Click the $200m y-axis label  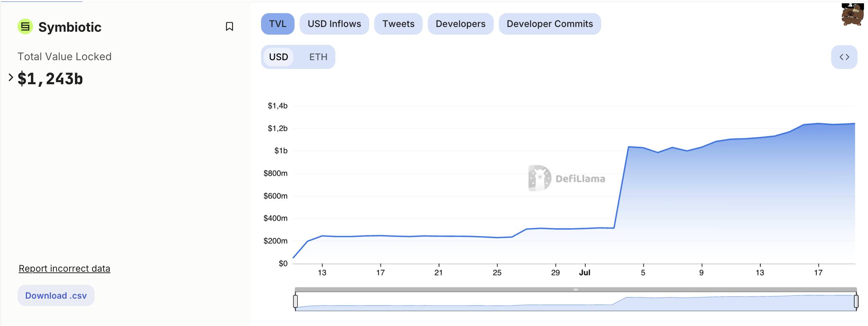276,241
